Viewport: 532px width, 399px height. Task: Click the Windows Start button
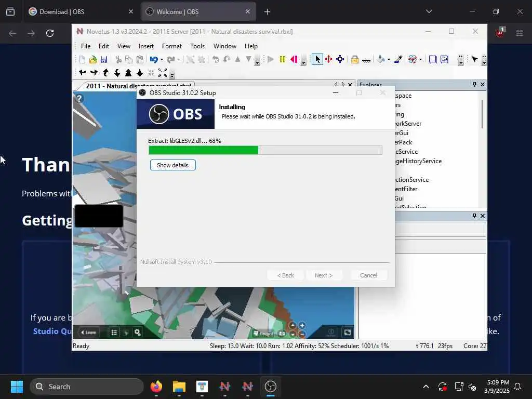click(17, 387)
